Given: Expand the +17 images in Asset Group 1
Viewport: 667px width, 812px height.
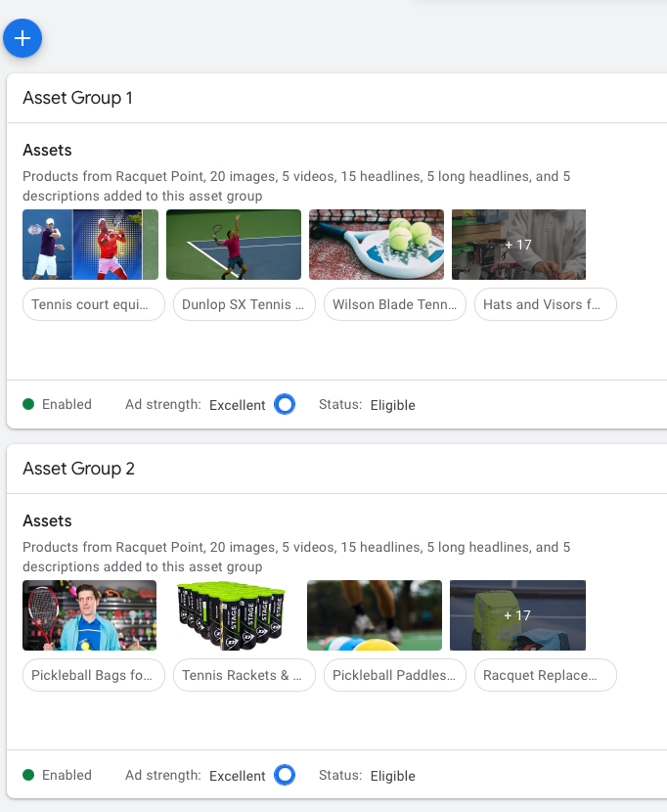Looking at the screenshot, I should click(x=518, y=245).
